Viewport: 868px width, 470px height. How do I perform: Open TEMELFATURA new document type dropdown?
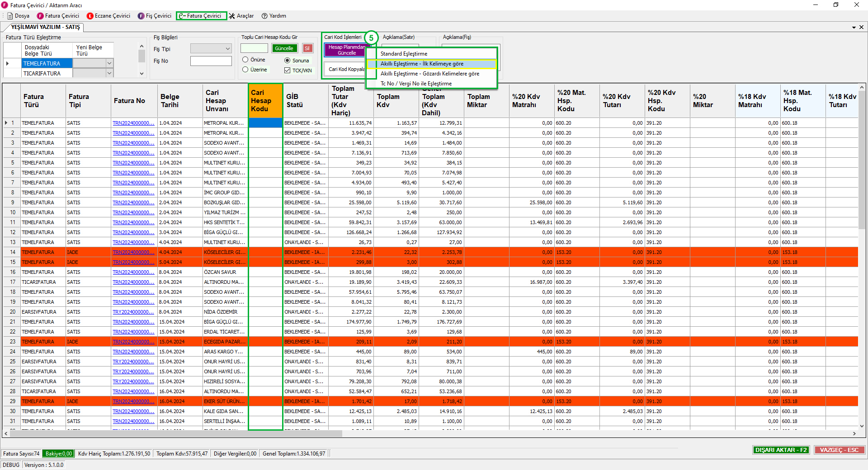[x=109, y=63]
